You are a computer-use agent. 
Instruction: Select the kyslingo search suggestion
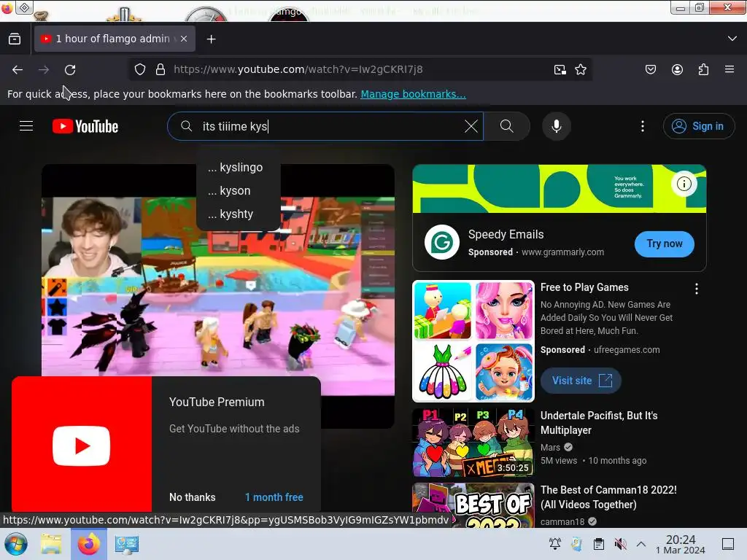click(239, 167)
